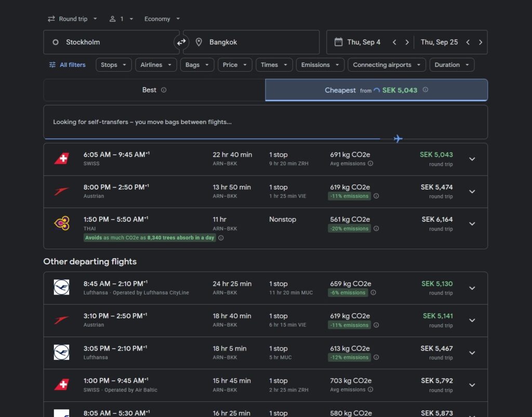Click the Thu, Sep 4 departure date field
532x417 pixels.
pyautogui.click(x=364, y=42)
